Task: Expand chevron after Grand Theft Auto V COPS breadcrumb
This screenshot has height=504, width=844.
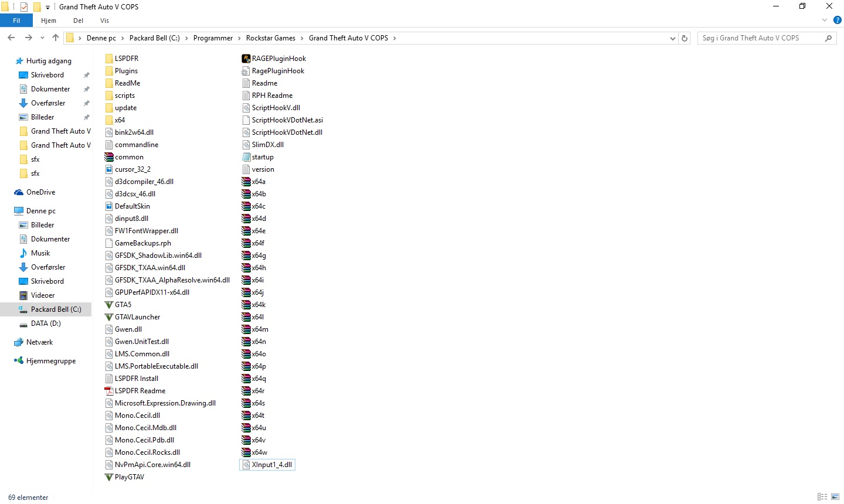Action: pos(394,38)
